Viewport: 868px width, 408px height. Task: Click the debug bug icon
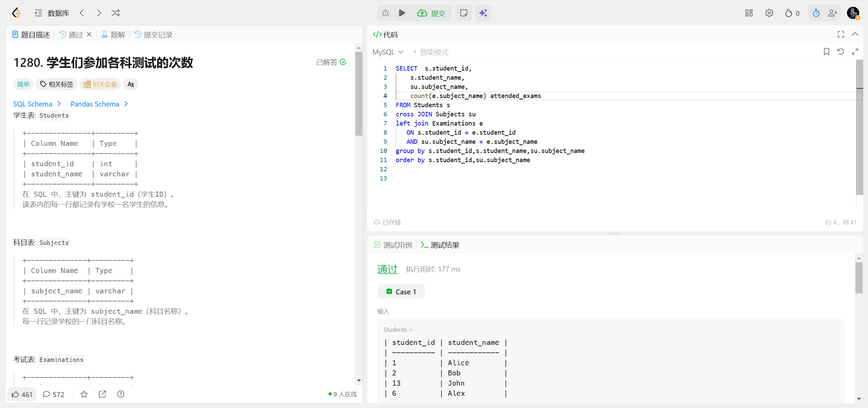point(386,13)
